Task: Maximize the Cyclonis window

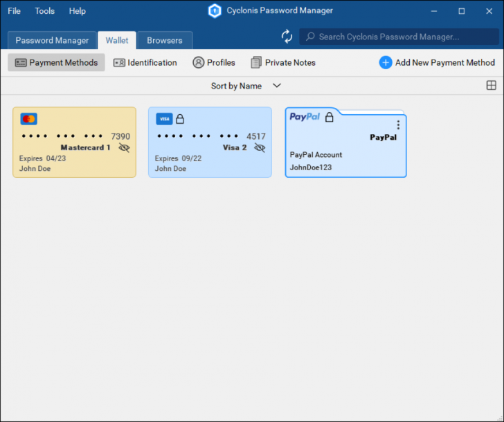Action: (462, 11)
